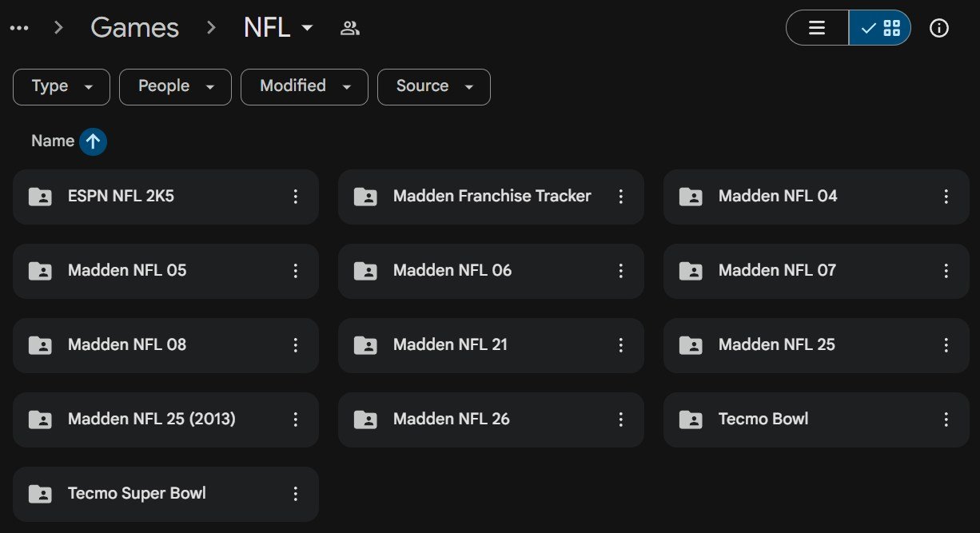Open more options for Madden NFL 25 (2013)

(x=296, y=420)
